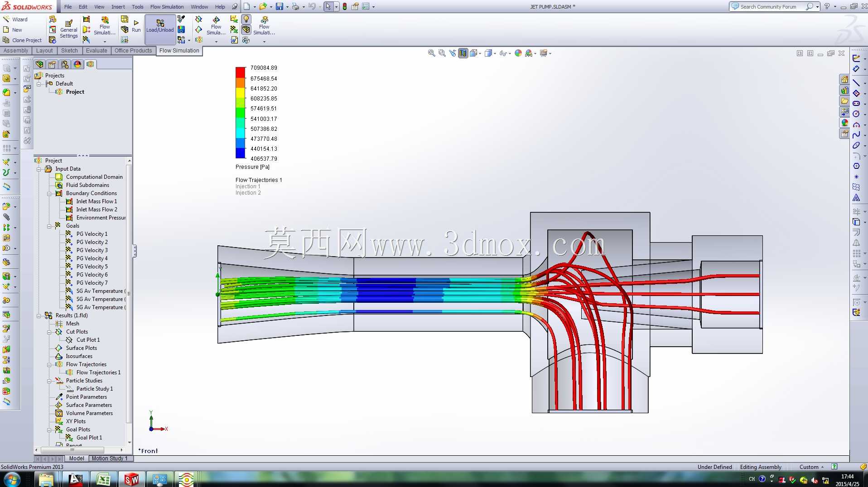Select the Motion Study 1 tab

pyautogui.click(x=109, y=458)
